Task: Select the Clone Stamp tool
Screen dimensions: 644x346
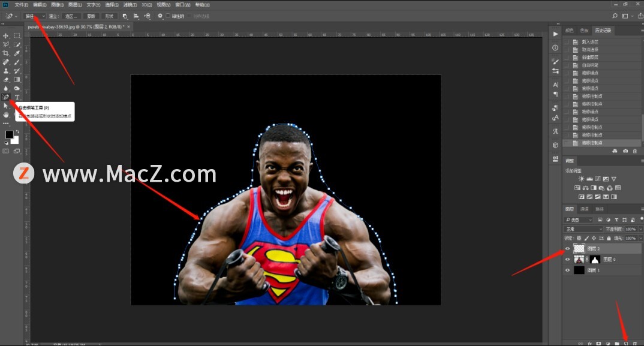Action: point(6,71)
